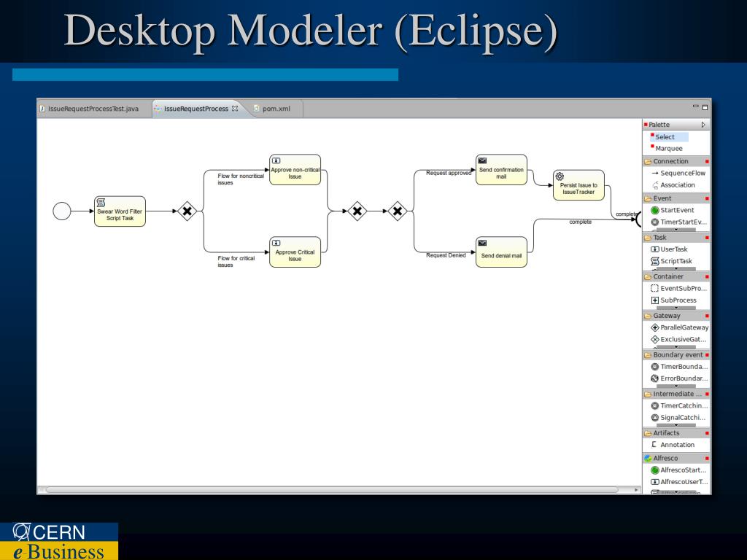Click 'Request Denied' flow label

pos(446,255)
